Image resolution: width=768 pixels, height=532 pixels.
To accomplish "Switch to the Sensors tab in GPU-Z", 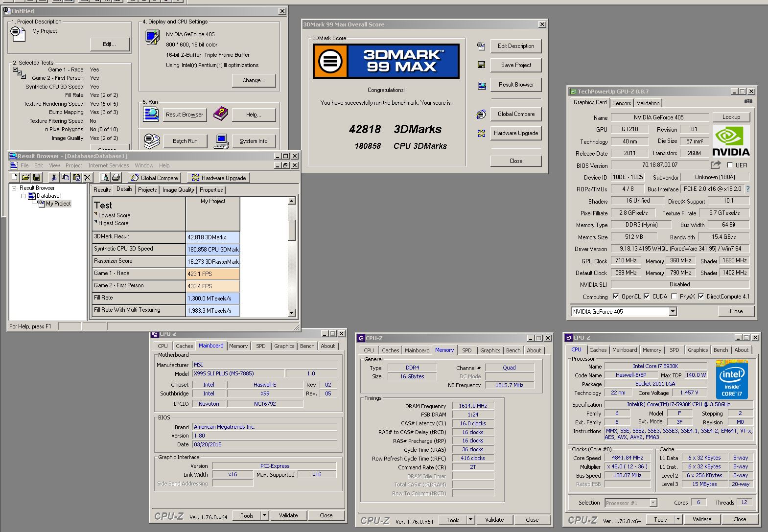I will pyautogui.click(x=622, y=103).
